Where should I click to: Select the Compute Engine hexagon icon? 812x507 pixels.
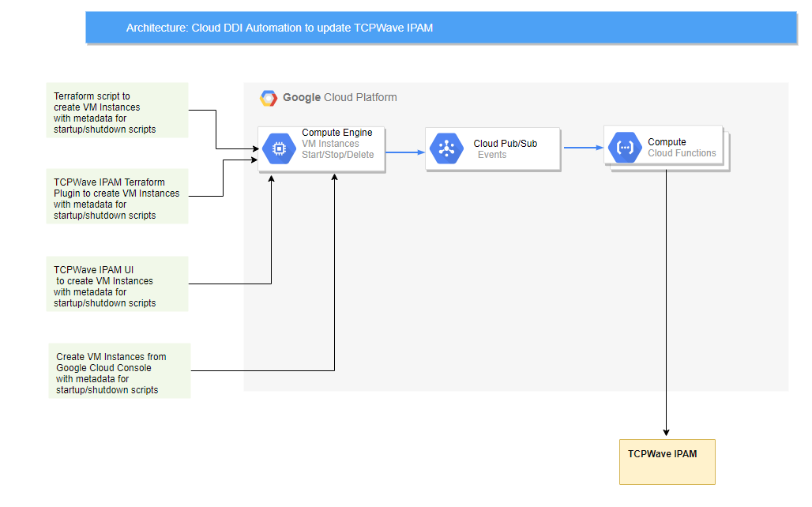279,148
